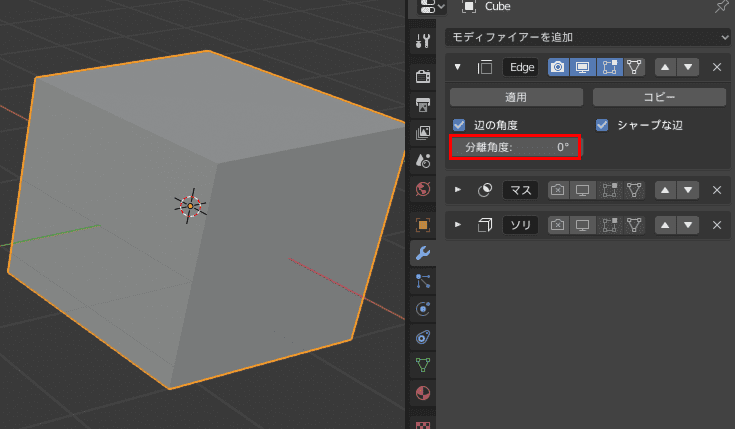This screenshot has width=735, height=429.
Task: Move the マス modifier up
Action: [x=665, y=190]
